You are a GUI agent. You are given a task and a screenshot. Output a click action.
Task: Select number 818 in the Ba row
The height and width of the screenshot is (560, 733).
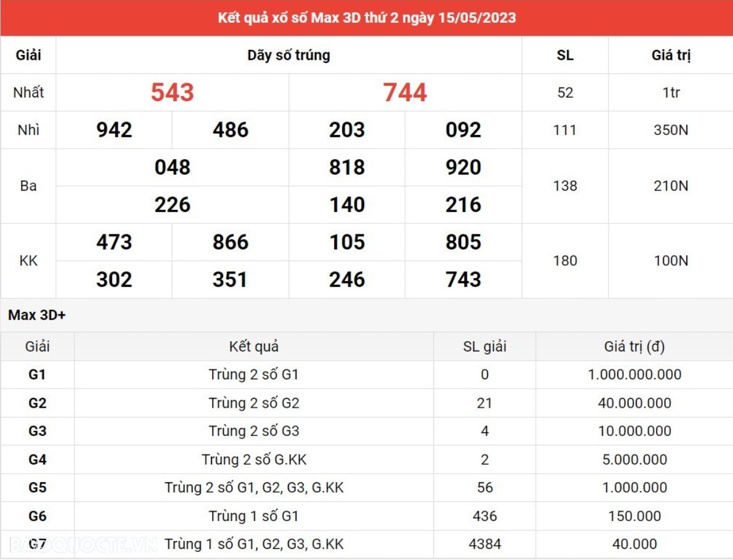click(x=347, y=167)
